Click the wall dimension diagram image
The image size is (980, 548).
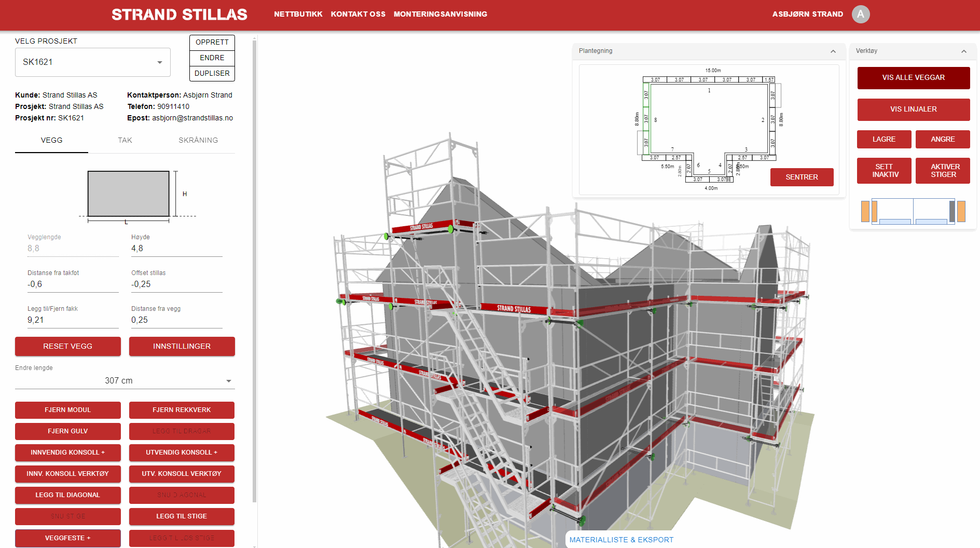click(x=129, y=194)
